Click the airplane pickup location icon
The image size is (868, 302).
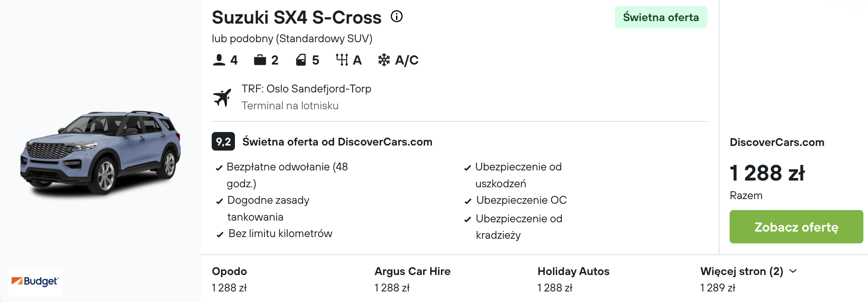(222, 97)
